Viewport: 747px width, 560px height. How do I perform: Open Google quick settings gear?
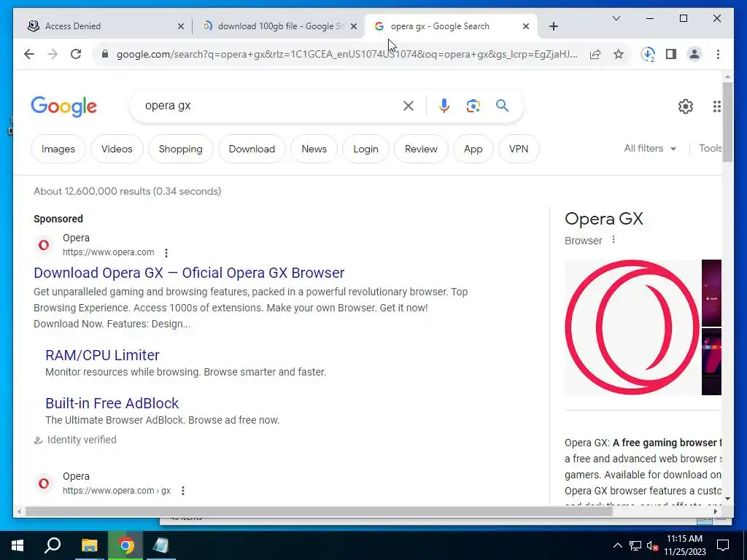pos(686,106)
